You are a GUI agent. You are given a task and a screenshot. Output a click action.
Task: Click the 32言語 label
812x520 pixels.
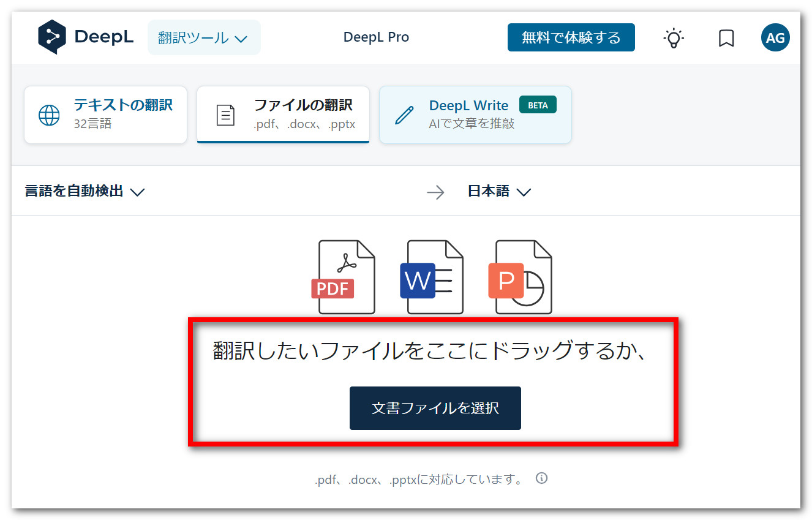(x=93, y=124)
